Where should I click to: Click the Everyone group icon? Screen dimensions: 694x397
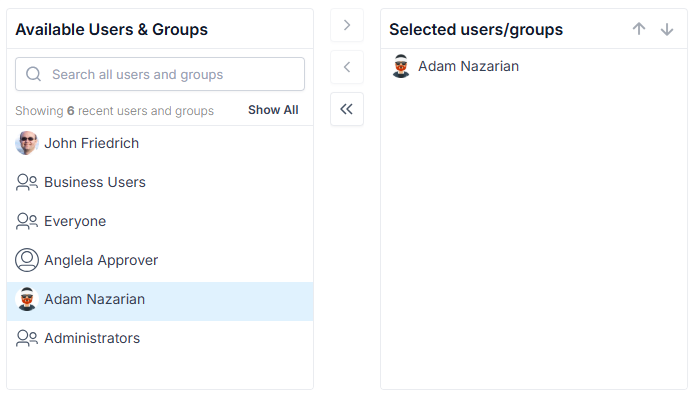[27, 221]
